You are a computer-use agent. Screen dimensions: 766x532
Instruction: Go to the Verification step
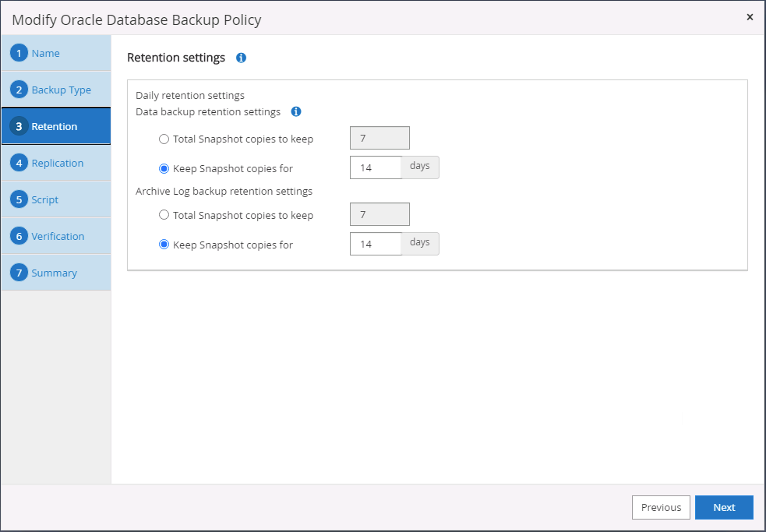coord(58,236)
